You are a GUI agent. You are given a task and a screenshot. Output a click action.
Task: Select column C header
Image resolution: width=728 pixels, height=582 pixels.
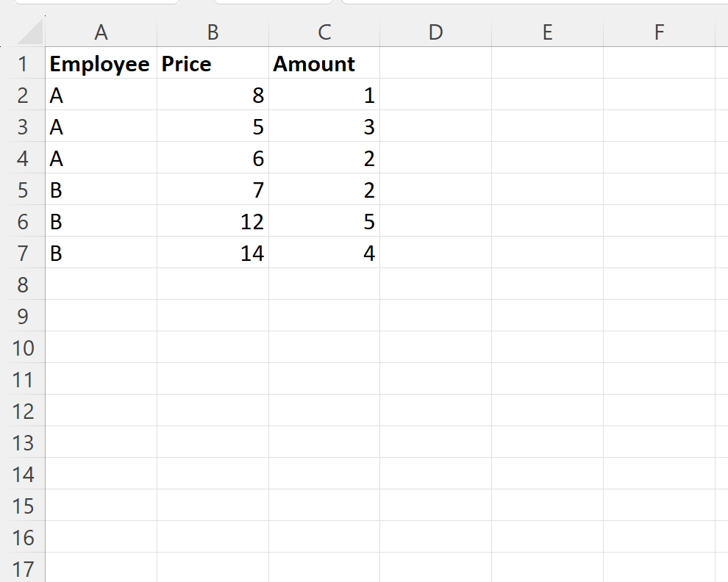point(324,32)
